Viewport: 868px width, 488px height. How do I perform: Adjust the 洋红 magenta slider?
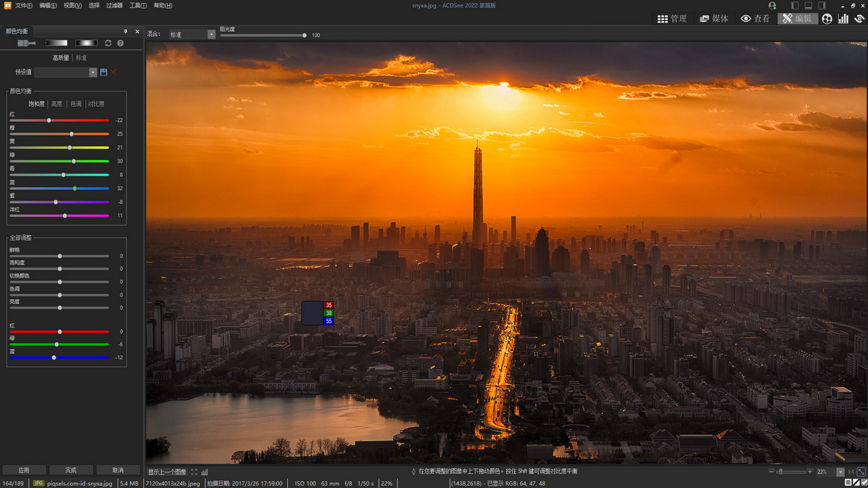click(59, 216)
